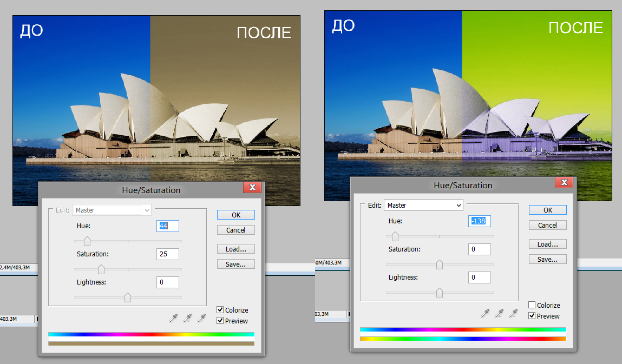Select the eyedropper tool in left dialog
The image size is (622, 364).
pos(173,318)
